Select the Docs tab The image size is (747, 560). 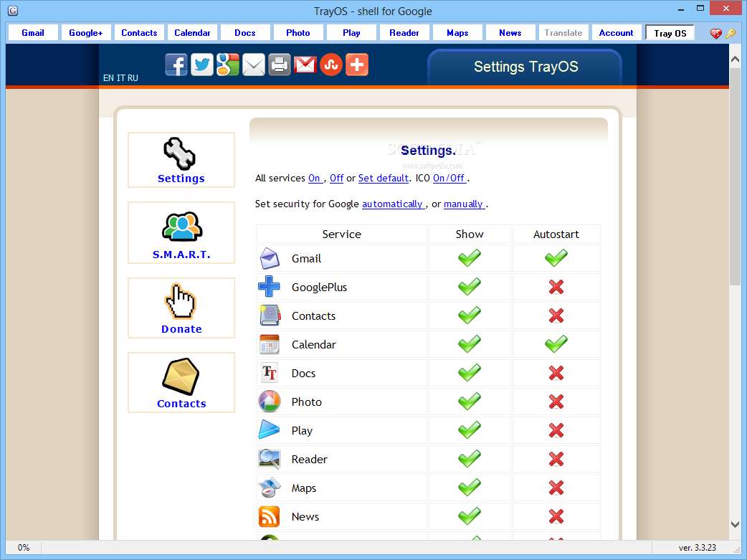pos(245,33)
